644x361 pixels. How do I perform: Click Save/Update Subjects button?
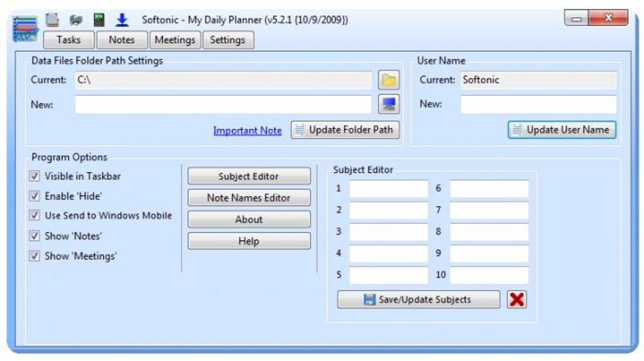tap(419, 299)
